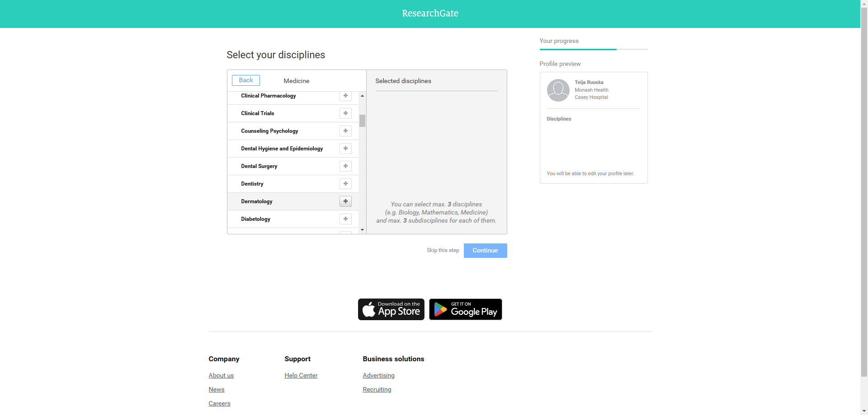The width and height of the screenshot is (868, 415).
Task: Select the Dental Surgery row text
Action: click(259, 166)
